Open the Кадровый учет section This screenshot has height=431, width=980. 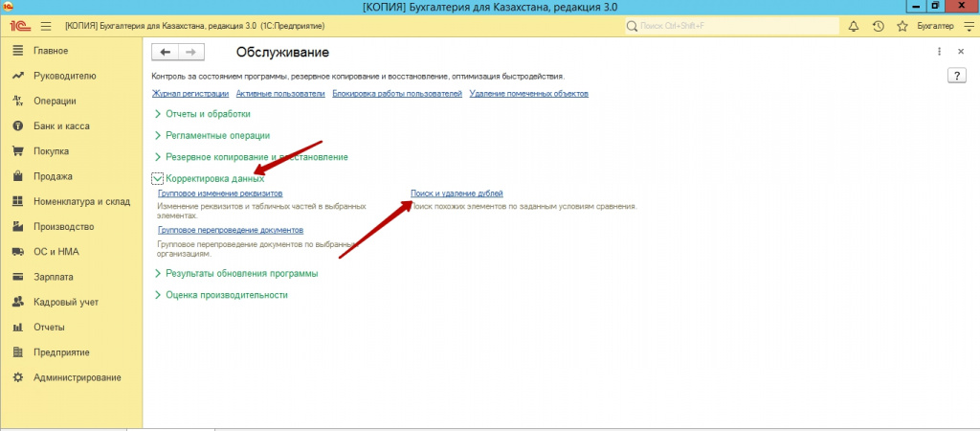pyautogui.click(x=66, y=302)
